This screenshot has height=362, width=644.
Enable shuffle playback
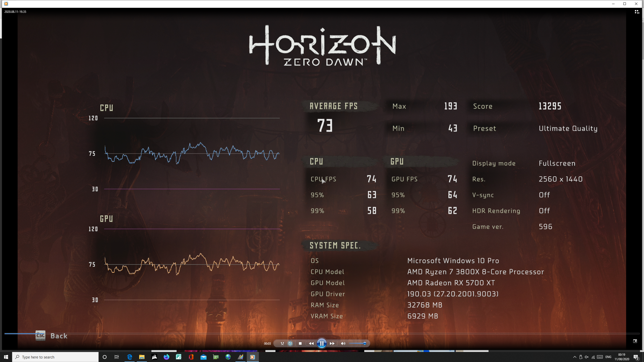click(x=282, y=343)
